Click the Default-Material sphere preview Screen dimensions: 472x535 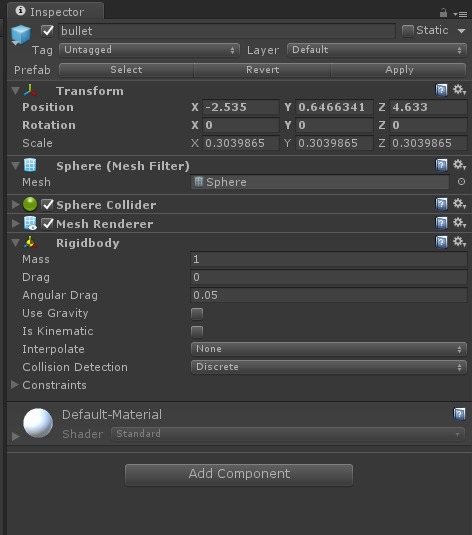click(38, 423)
